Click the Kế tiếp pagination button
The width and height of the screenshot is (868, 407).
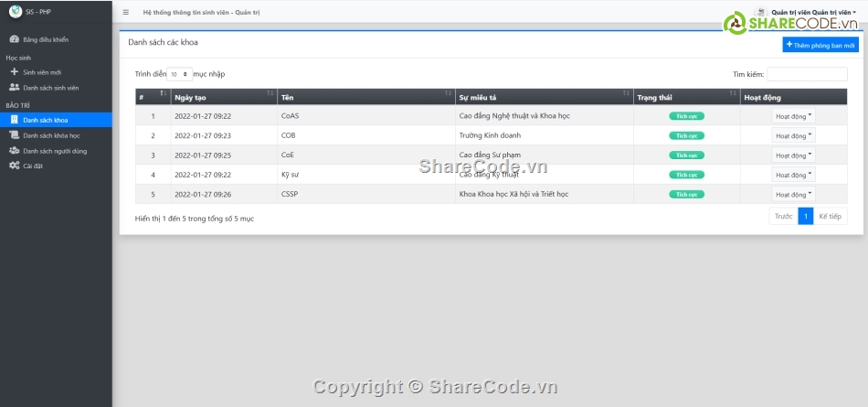(x=831, y=217)
